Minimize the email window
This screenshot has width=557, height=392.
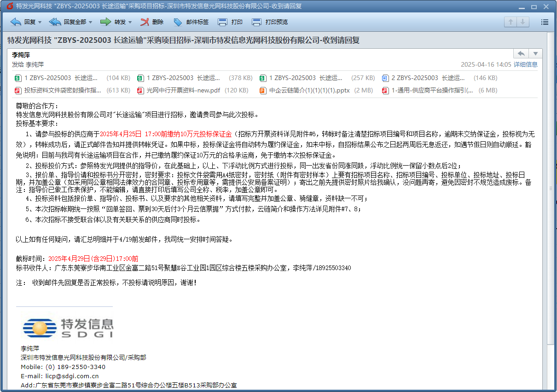tap(522, 6)
